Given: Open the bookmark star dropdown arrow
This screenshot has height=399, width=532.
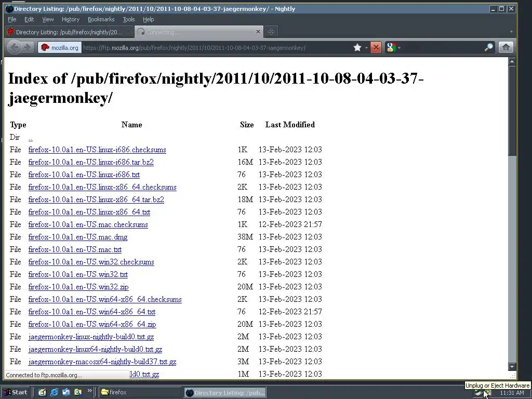Looking at the screenshot, I should point(366,48).
